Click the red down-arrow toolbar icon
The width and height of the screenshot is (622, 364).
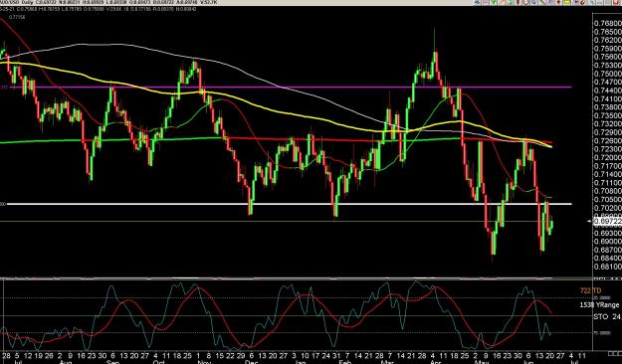[x=559, y=2]
